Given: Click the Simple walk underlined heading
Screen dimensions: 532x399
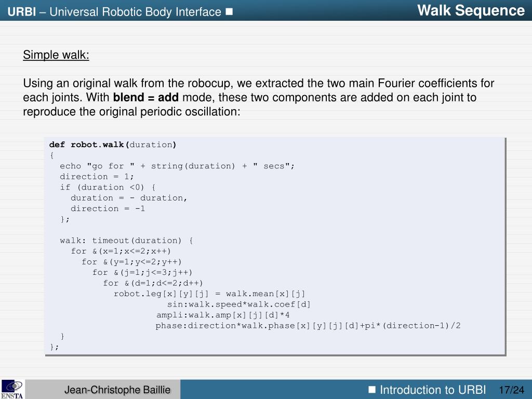Looking at the screenshot, I should [56, 55].
